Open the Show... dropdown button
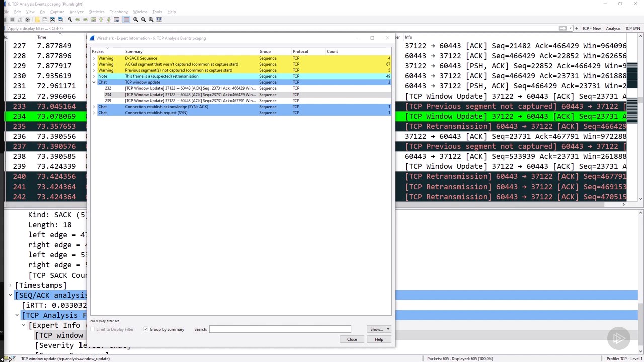The height and width of the screenshot is (362, 644). tap(379, 329)
